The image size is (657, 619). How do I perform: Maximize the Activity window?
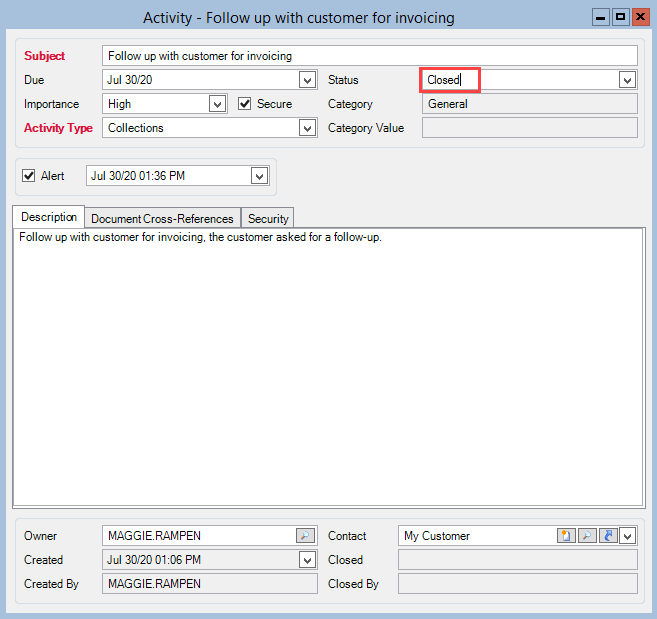[620, 17]
